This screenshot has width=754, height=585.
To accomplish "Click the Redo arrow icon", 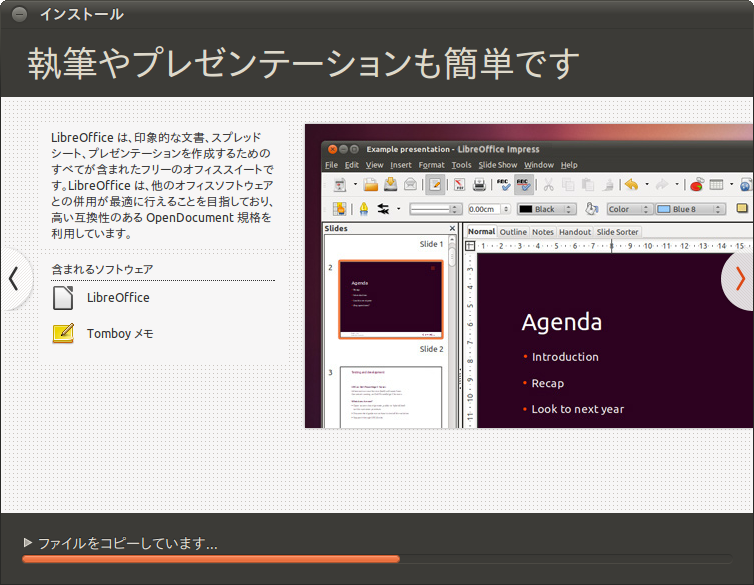I will (662, 185).
